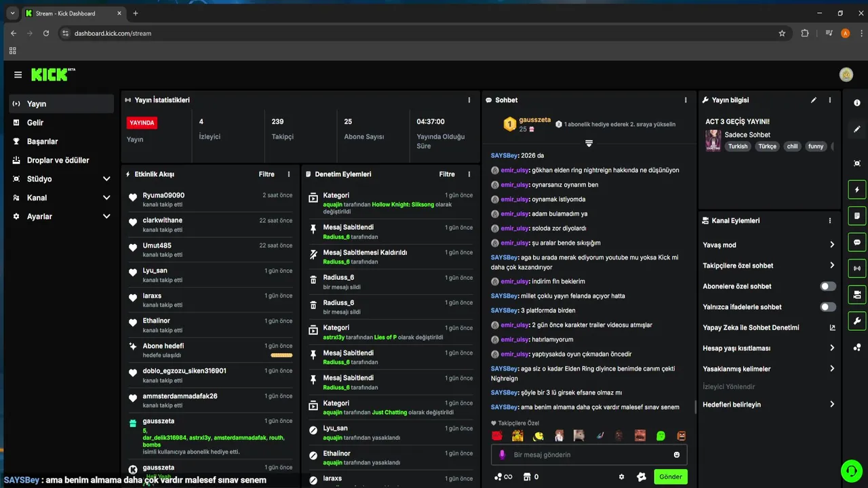Click the browser address bar URL

pos(113,33)
